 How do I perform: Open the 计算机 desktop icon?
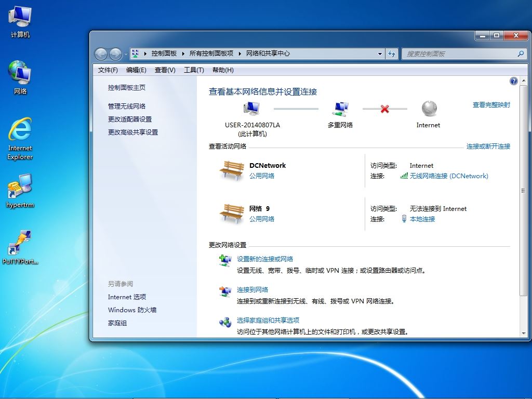(20, 22)
